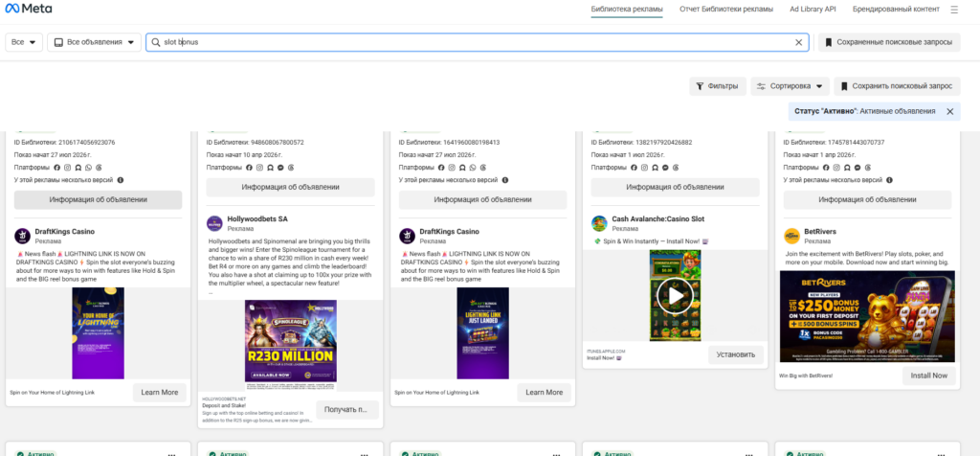Open the hamburger menu in top navigation
The width and height of the screenshot is (980, 456).
[954, 10]
